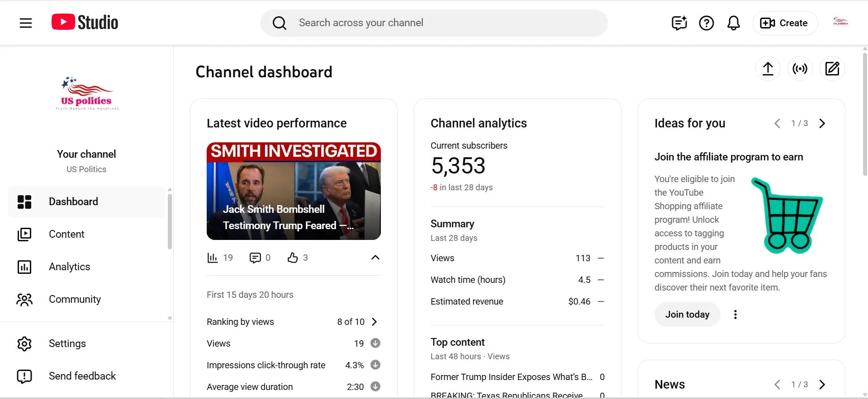Go to next News item

(822, 385)
